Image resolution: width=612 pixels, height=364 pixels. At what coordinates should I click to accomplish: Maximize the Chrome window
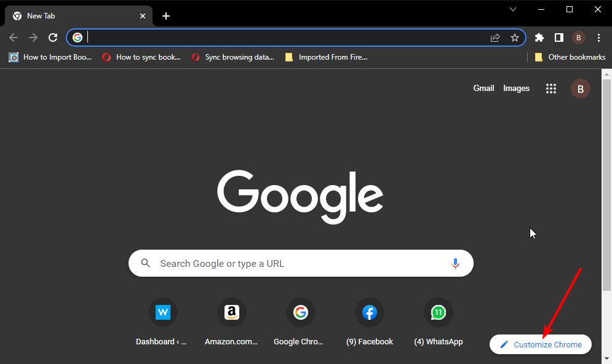(570, 9)
